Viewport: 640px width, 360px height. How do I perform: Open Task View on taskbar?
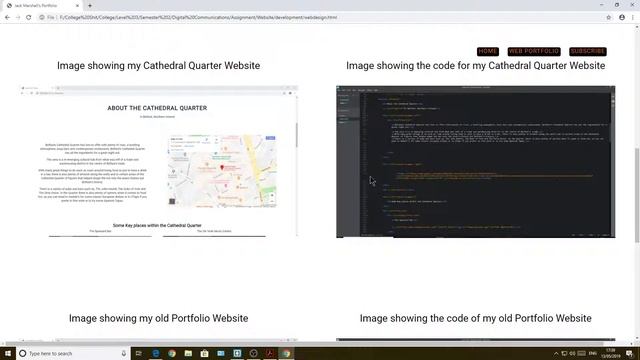[x=139, y=353]
